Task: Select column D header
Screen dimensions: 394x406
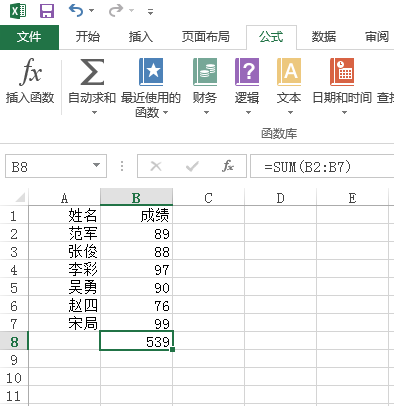Action: pyautogui.click(x=280, y=198)
